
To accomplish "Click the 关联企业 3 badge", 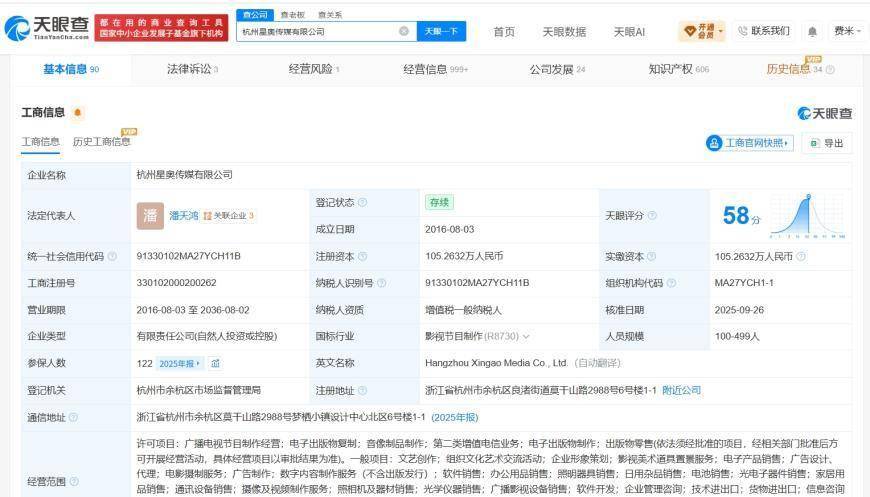I will coord(229,216).
